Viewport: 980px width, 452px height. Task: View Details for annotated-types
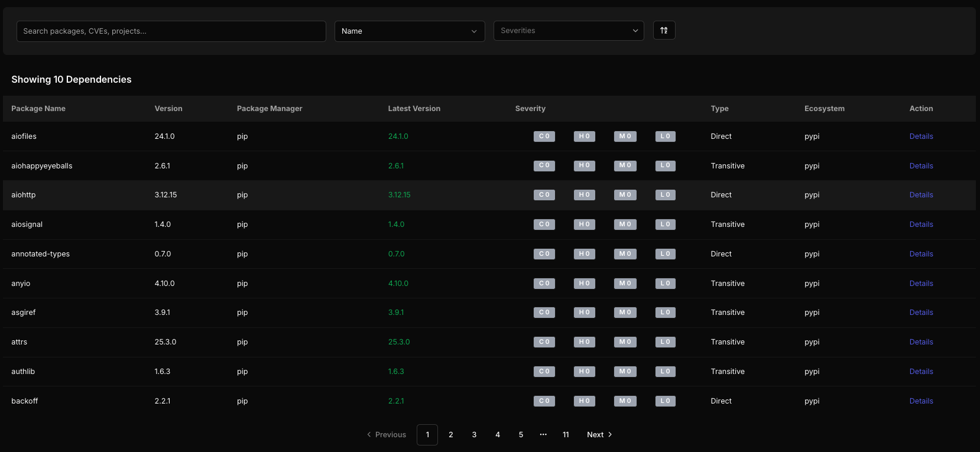tap(921, 254)
